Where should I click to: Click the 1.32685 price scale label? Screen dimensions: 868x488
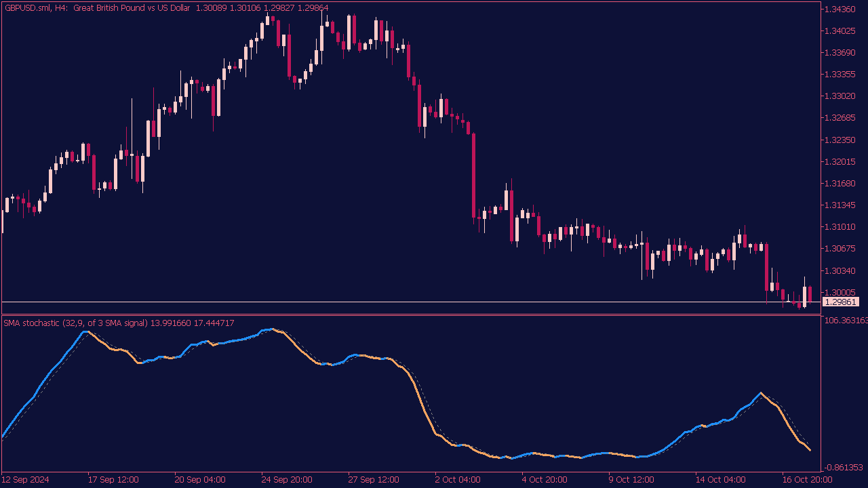(840, 118)
